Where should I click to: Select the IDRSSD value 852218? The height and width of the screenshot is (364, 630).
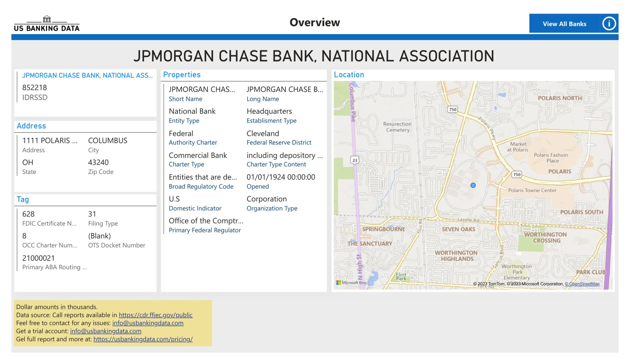click(34, 88)
